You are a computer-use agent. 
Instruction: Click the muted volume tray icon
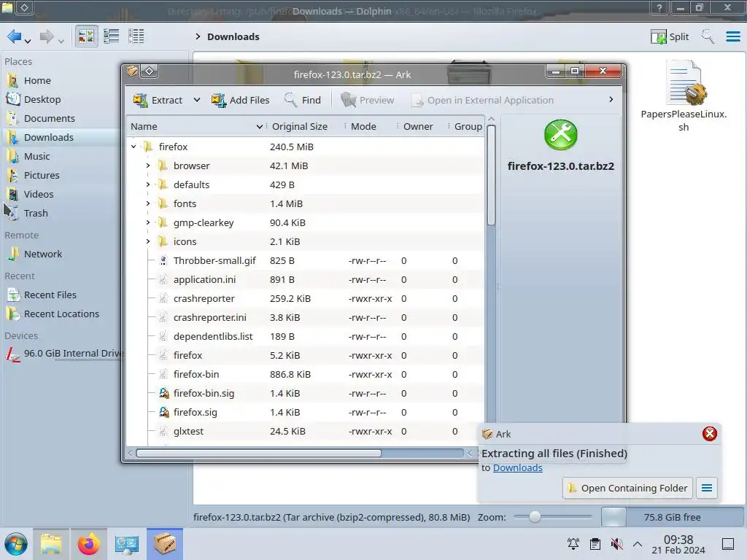pyautogui.click(x=617, y=544)
